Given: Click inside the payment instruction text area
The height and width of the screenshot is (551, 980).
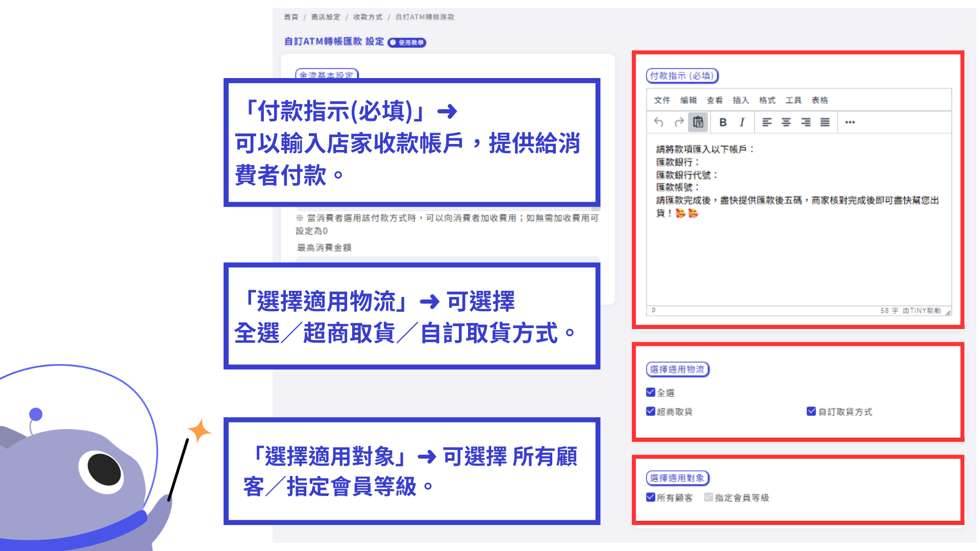Looking at the screenshot, I should click(799, 219).
